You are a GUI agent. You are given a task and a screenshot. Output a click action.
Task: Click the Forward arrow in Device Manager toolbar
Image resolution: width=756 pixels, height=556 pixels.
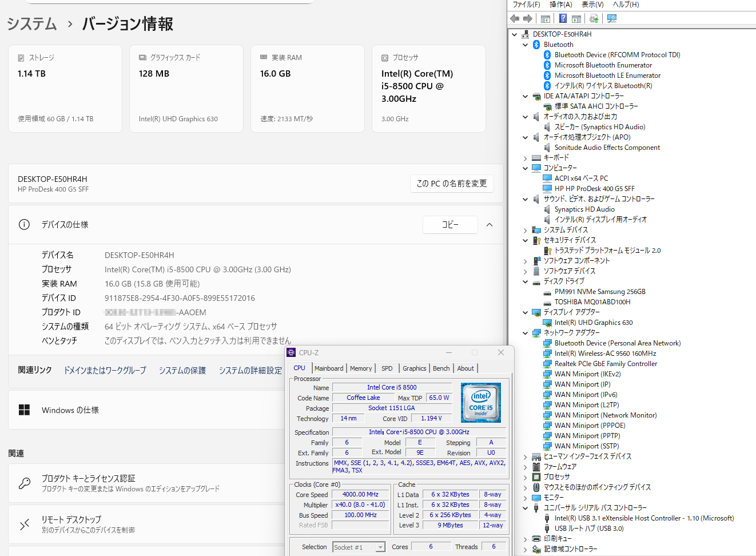click(x=528, y=19)
